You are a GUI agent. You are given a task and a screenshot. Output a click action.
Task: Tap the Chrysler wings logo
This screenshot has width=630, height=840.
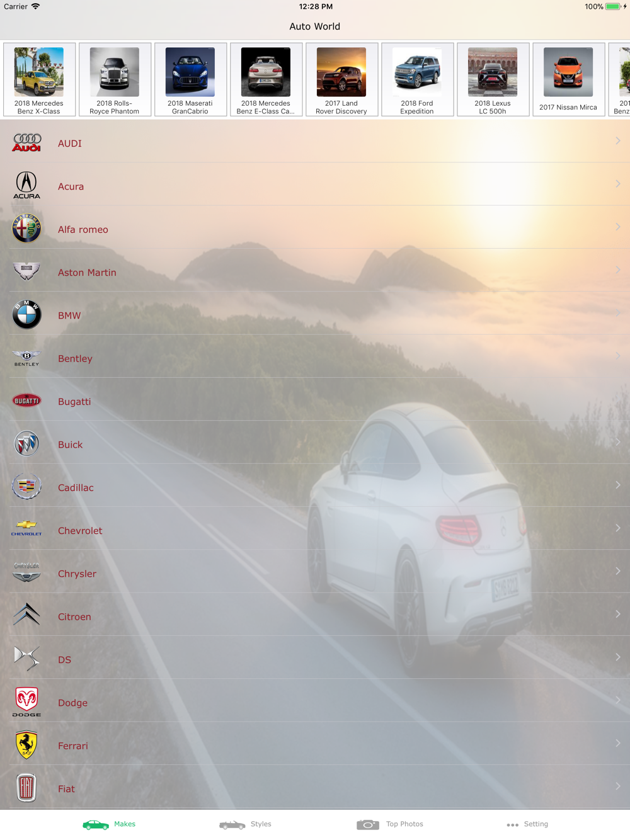26,572
